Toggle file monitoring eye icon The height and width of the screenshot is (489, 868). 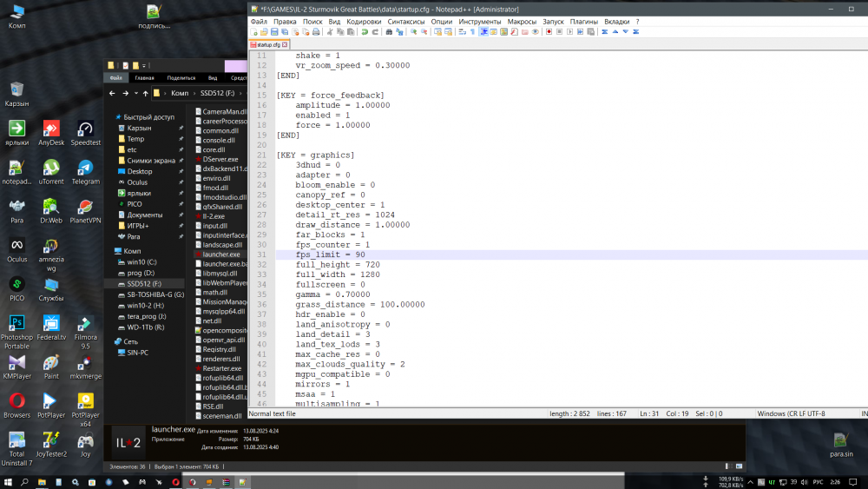pyautogui.click(x=536, y=32)
